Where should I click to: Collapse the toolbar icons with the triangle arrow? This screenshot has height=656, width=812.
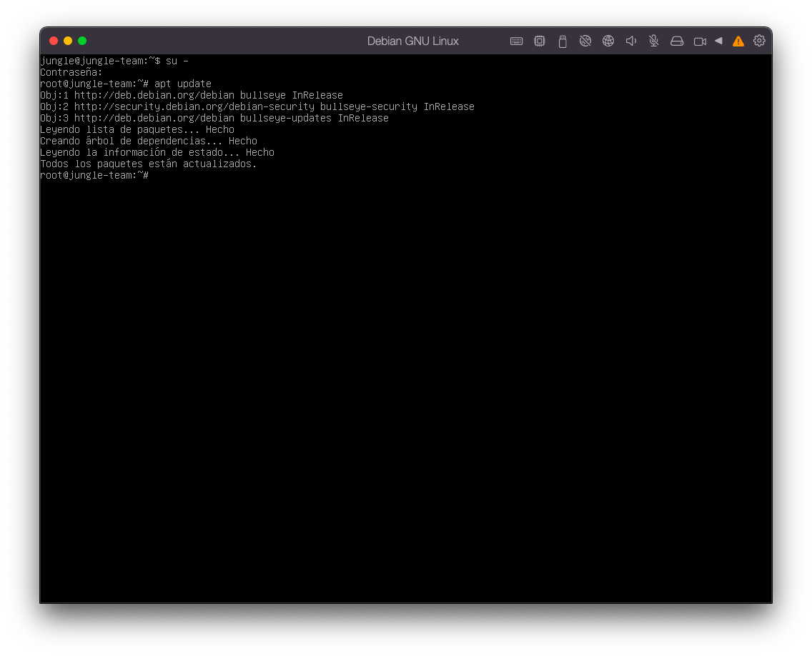click(718, 41)
